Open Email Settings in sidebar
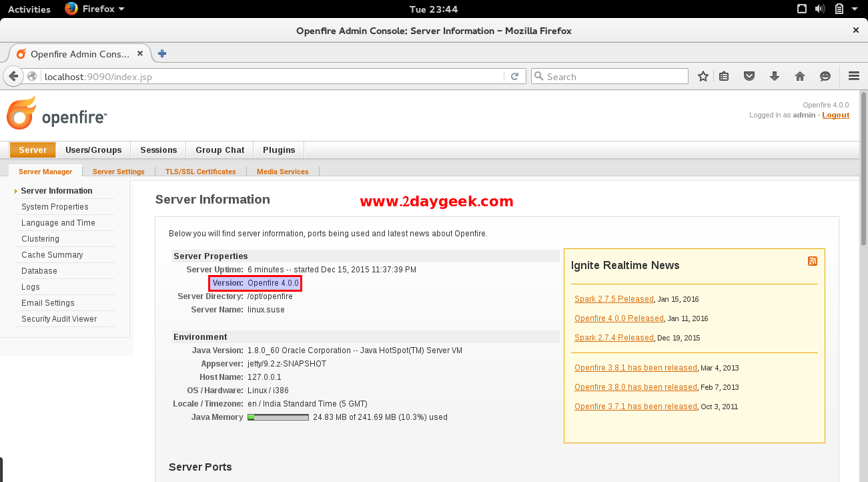 (48, 303)
